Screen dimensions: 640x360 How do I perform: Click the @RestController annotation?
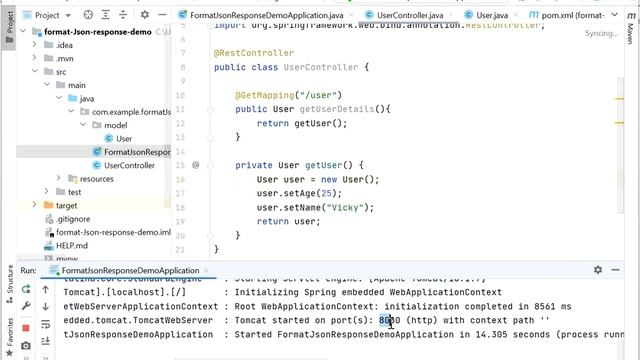253,53
